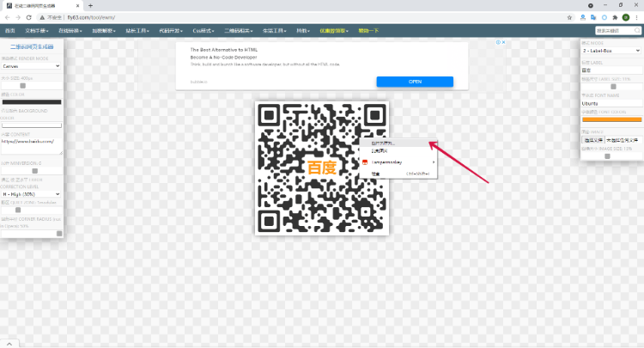Expand the 站长工具 navigation dropdown
Viewport: 644px width, 348px height.
coord(137,31)
